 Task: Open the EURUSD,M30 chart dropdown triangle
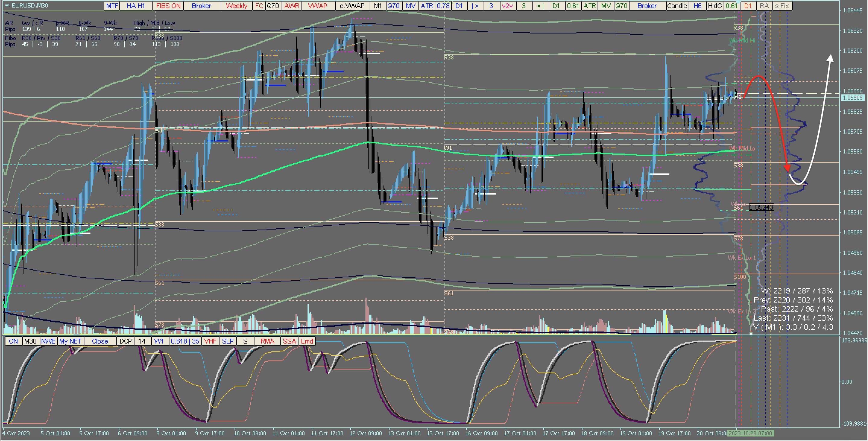(x=7, y=5)
